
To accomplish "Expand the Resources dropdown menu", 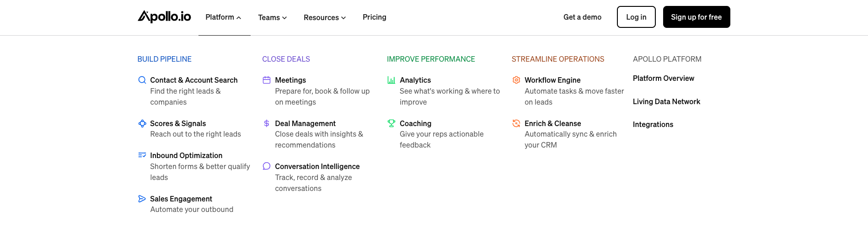I will pyautogui.click(x=324, y=18).
